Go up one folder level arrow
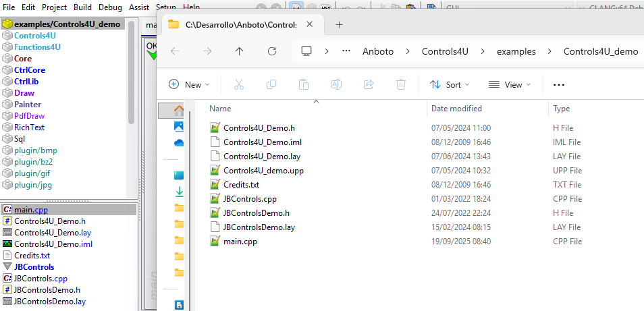The height and width of the screenshot is (311, 644). tap(240, 51)
